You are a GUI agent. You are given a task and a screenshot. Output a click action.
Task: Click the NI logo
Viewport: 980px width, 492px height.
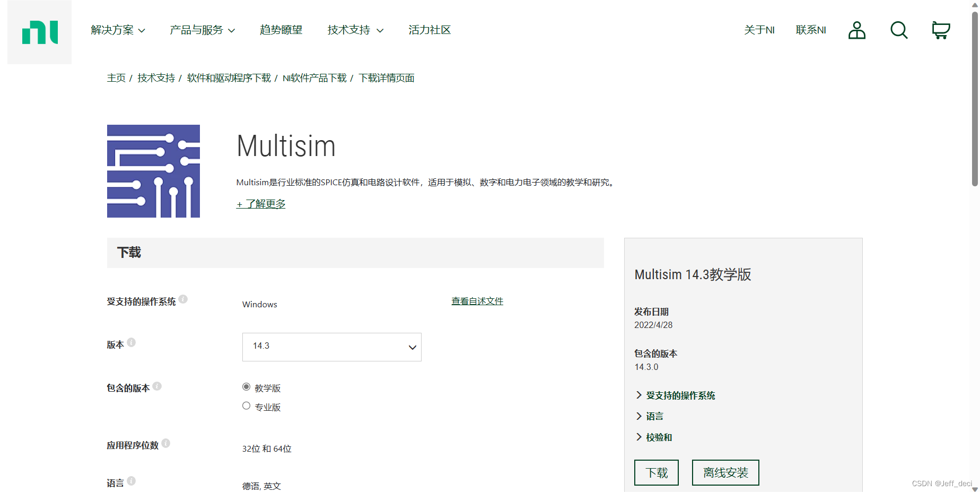[x=39, y=32]
